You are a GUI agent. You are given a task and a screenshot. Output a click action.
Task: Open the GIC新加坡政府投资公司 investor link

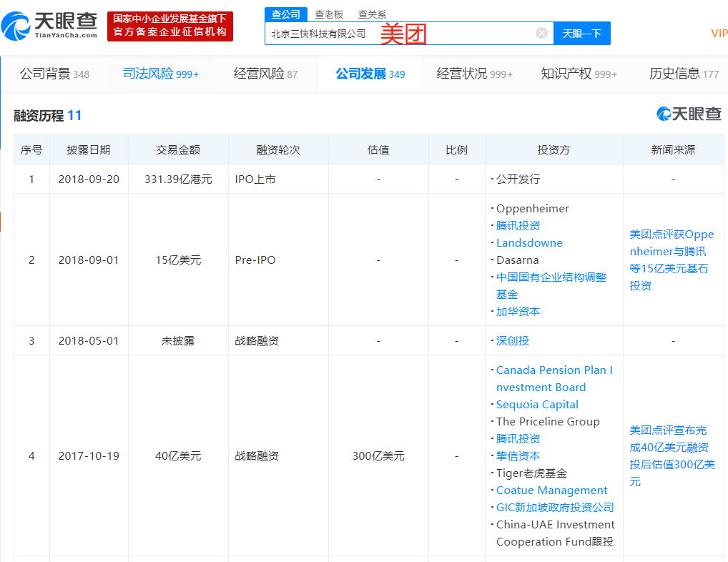click(555, 507)
